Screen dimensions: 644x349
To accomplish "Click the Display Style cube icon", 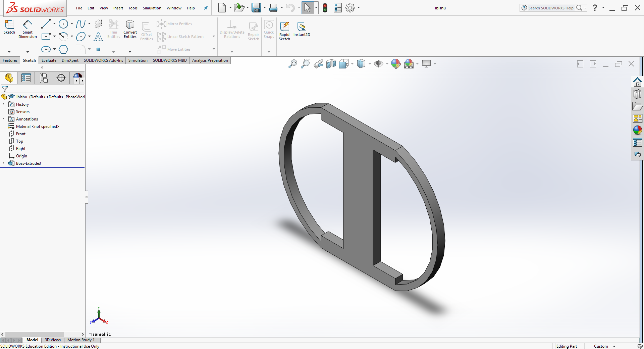I will click(361, 64).
